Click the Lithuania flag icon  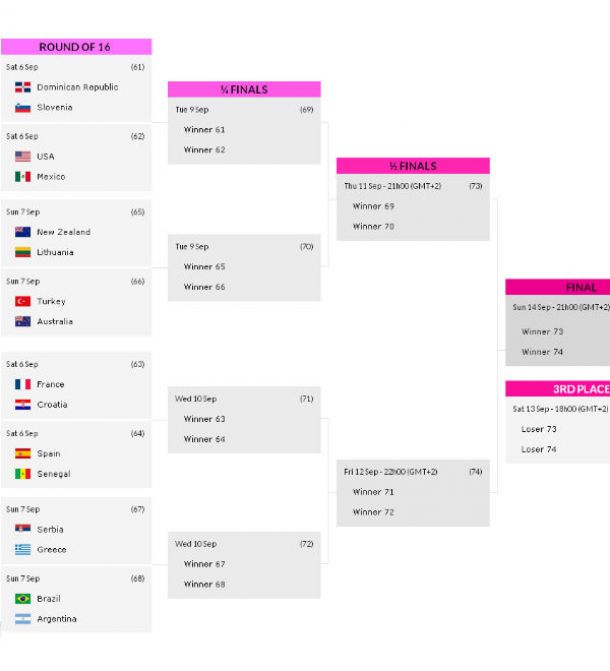coord(23,252)
